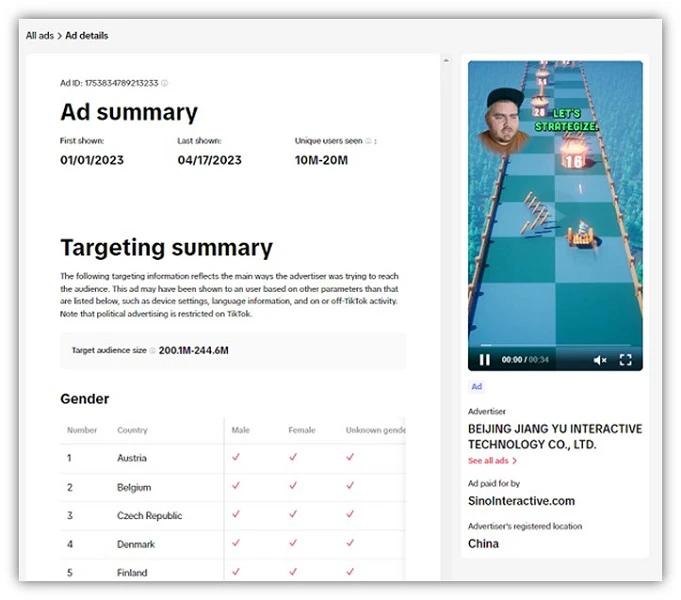Click info icon beside Unique users seen
The width and height of the screenshot is (681, 600).
point(368,141)
